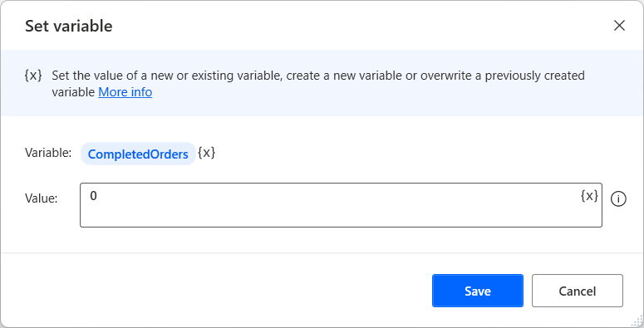Click the Value: label

pos(42,198)
